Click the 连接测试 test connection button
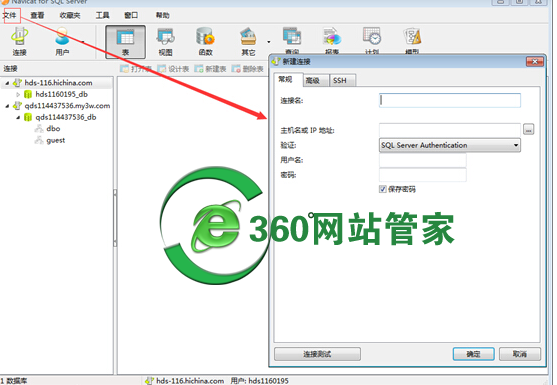The width and height of the screenshot is (557, 385). (x=317, y=354)
